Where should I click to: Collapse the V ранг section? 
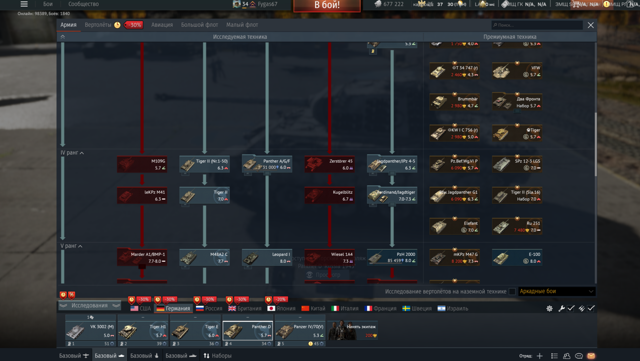click(71, 246)
